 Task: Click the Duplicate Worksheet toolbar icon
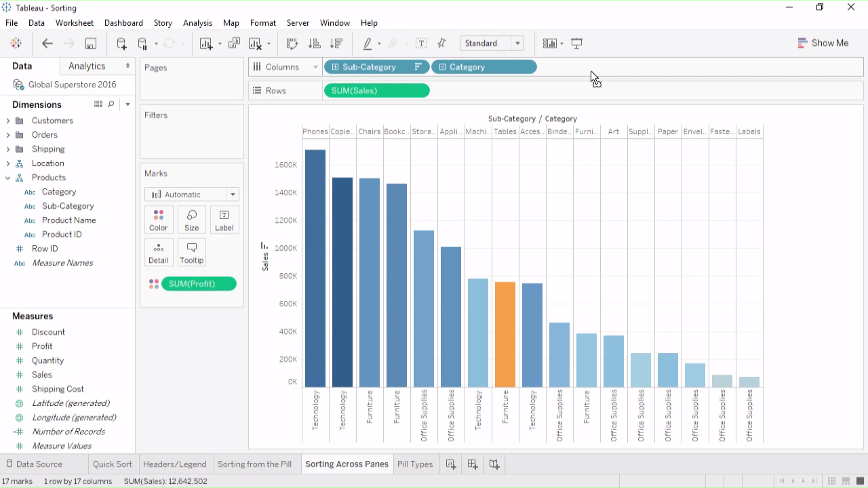coord(234,43)
